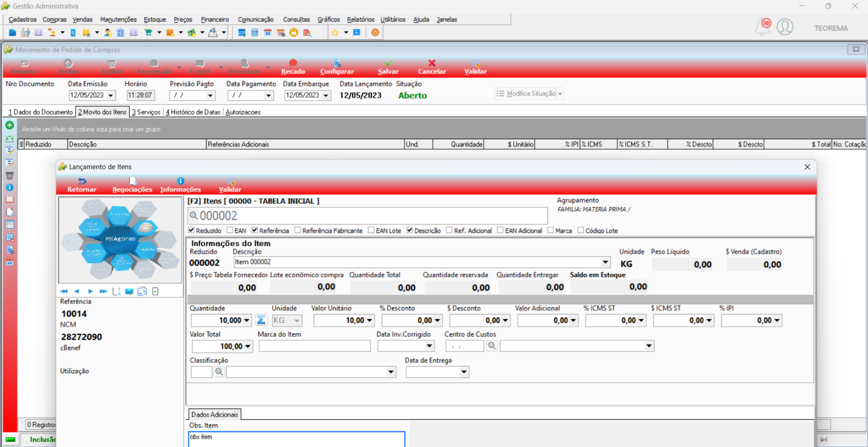This screenshot has height=447, width=868.
Task: Click Negociações in Lançamento de Itens
Action: click(132, 185)
